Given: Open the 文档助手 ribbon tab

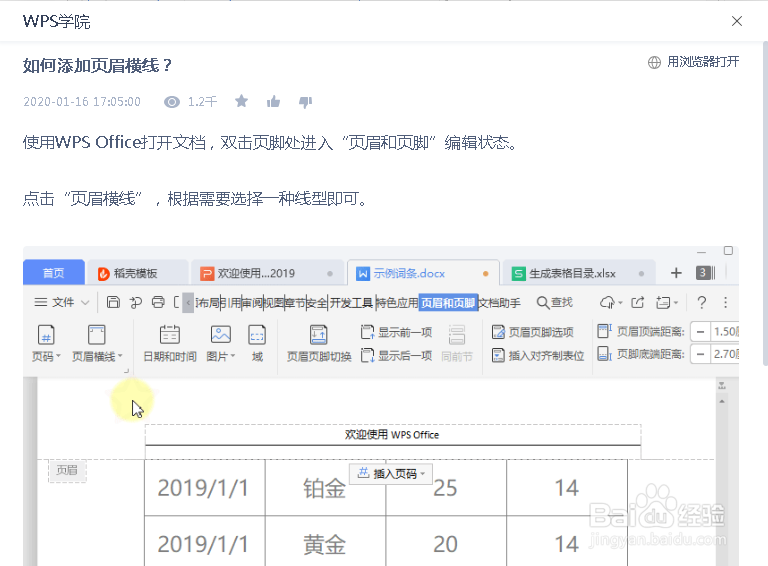Looking at the screenshot, I should tap(500, 303).
